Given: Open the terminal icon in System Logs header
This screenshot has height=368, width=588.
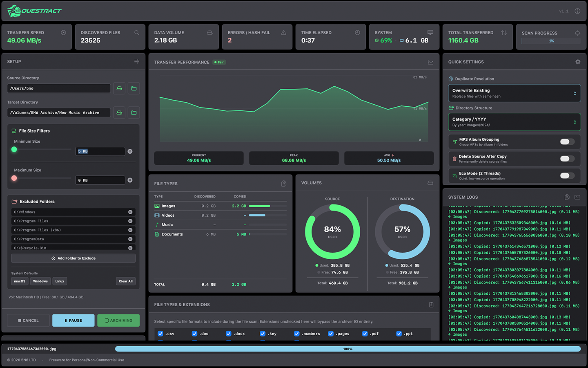Looking at the screenshot, I should [577, 197].
